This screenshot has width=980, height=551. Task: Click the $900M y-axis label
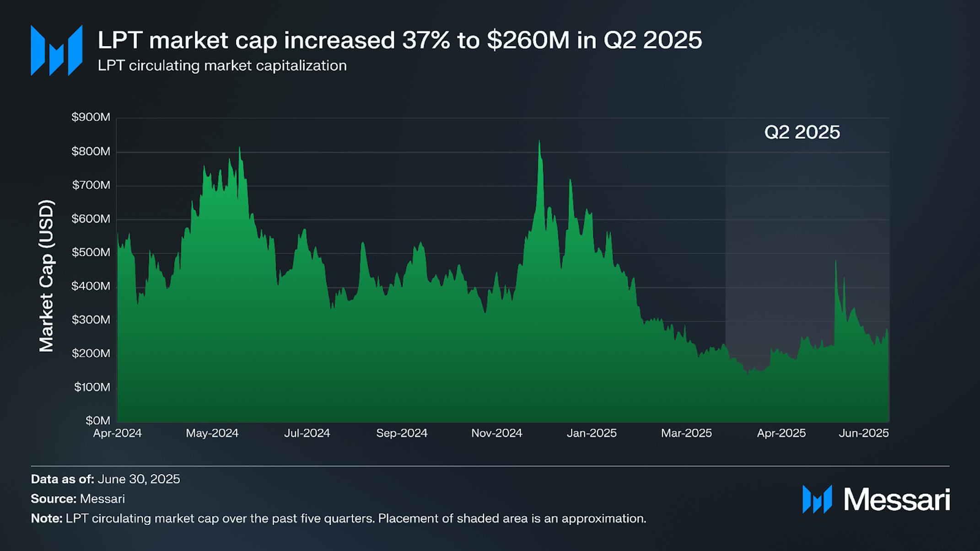(91, 117)
